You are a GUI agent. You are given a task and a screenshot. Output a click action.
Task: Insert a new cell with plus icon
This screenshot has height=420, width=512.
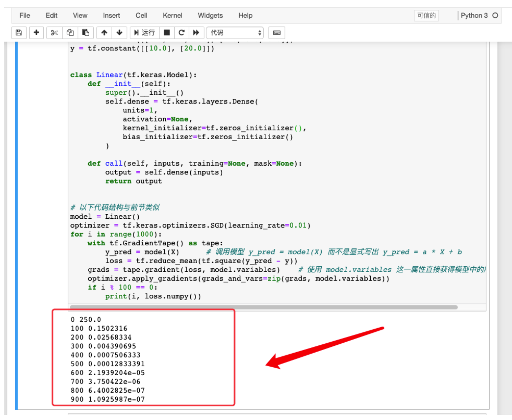36,33
